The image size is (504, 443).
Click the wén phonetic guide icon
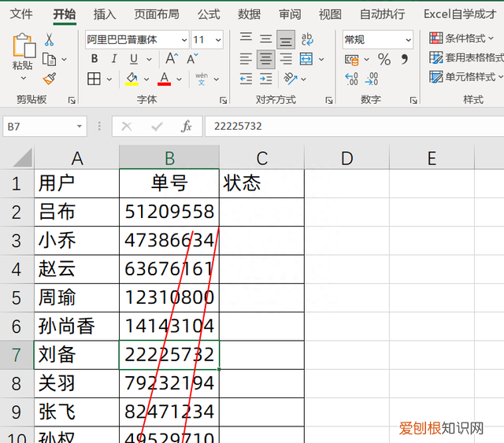[202, 79]
